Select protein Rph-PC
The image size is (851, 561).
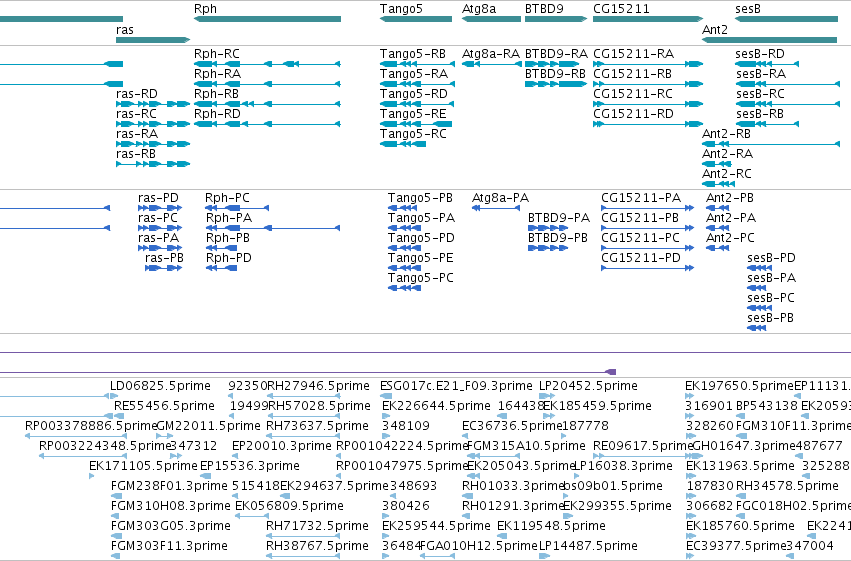(x=227, y=198)
